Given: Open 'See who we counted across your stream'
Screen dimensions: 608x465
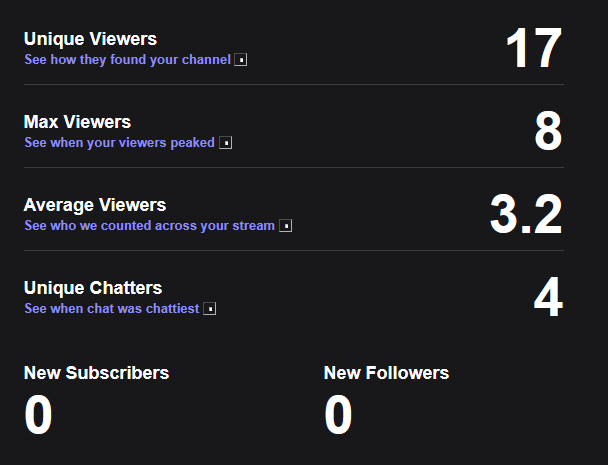Looking at the screenshot, I should (x=150, y=226).
